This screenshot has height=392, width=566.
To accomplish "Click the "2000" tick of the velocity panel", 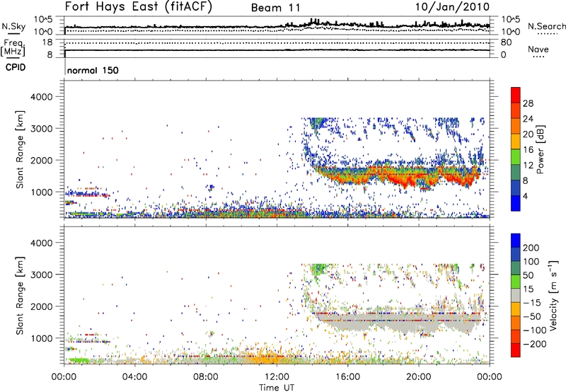I will 41,306.
